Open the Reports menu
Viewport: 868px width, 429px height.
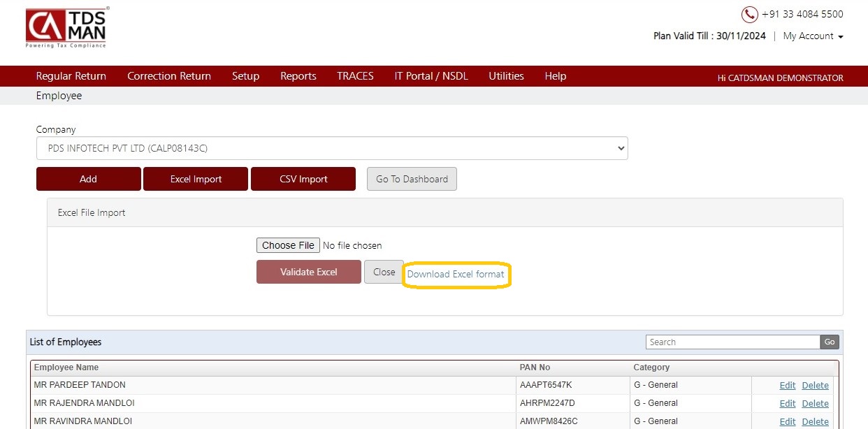click(x=298, y=76)
